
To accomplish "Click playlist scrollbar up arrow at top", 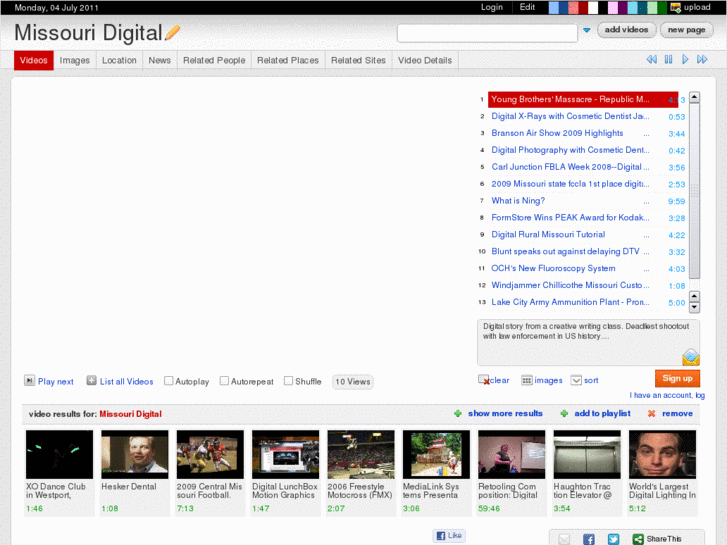I will [694, 97].
